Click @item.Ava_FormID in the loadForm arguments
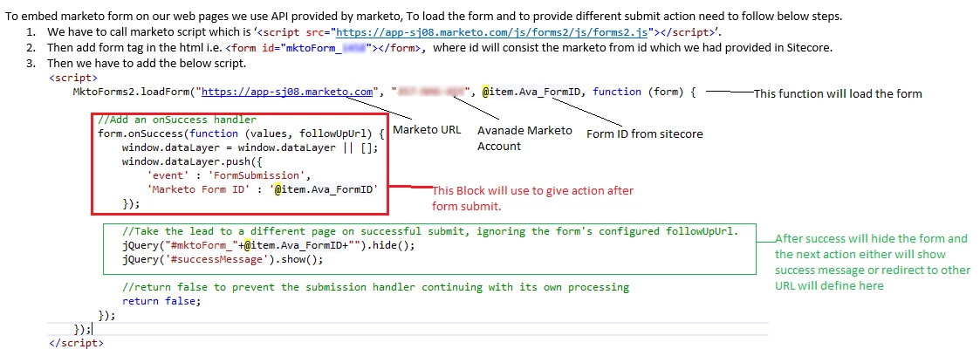The width and height of the screenshot is (980, 356). coord(530,92)
